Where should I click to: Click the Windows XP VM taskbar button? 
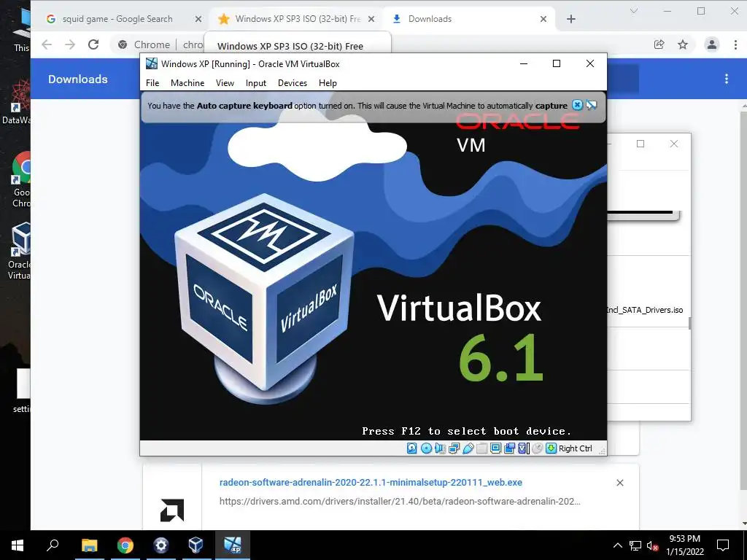click(233, 545)
